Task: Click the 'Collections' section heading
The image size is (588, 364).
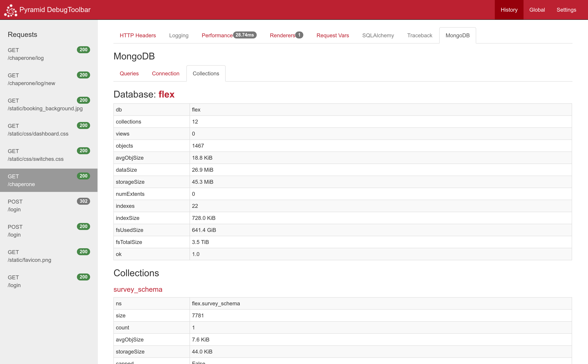Action: [136, 273]
